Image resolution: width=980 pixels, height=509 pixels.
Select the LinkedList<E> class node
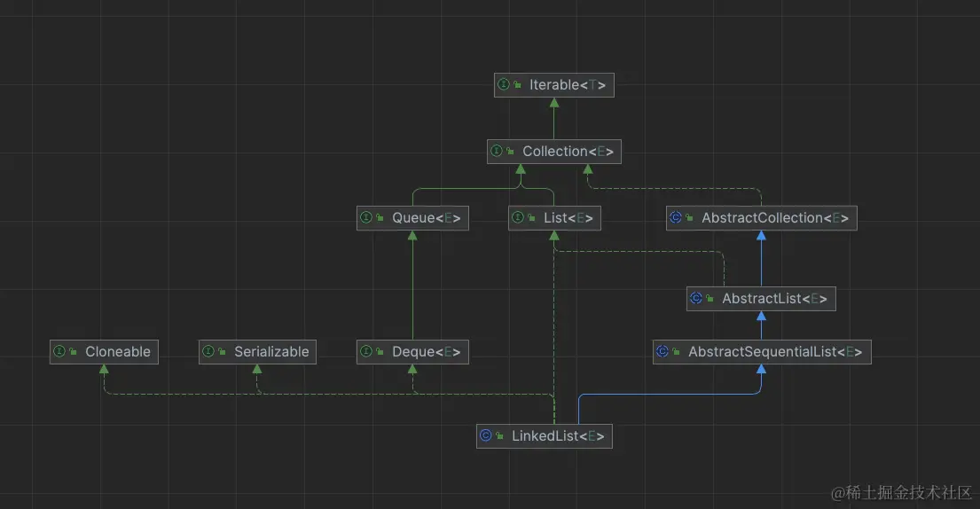544,436
